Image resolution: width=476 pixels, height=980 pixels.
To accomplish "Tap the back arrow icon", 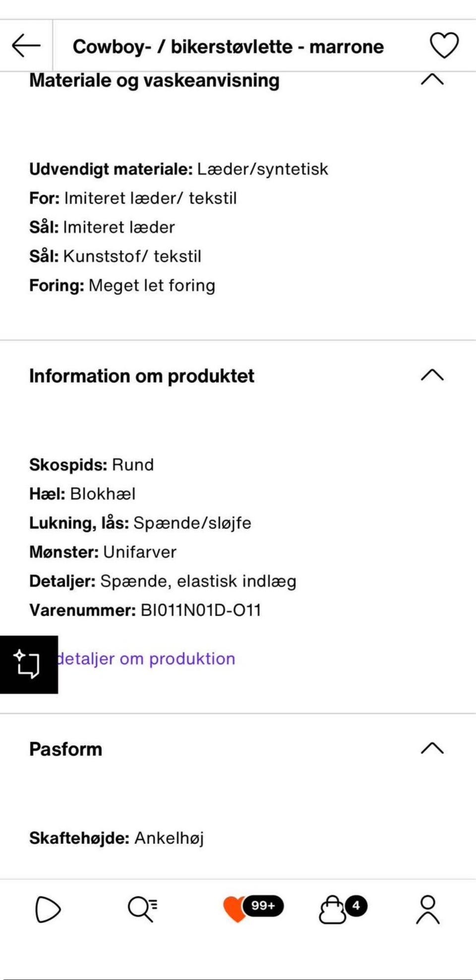I will [26, 46].
